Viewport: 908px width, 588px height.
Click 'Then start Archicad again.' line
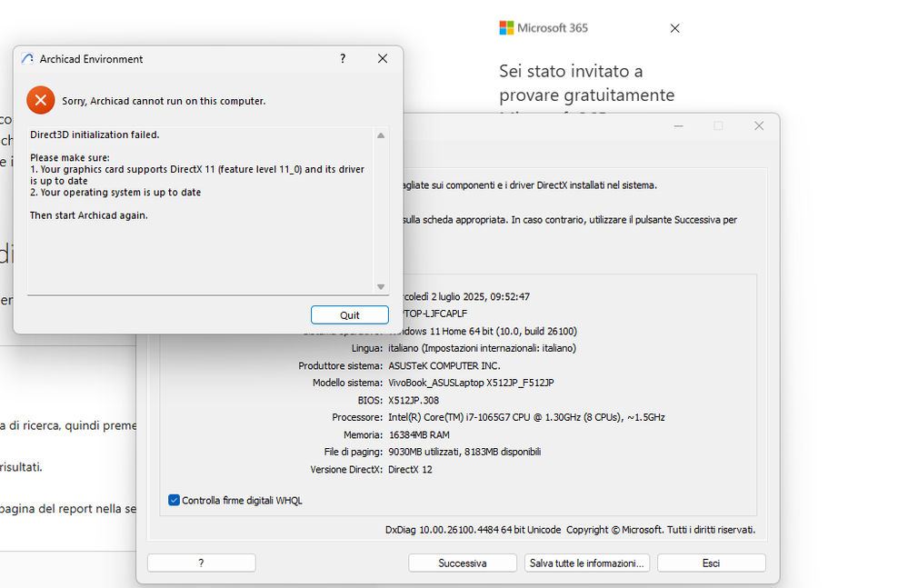(x=88, y=215)
